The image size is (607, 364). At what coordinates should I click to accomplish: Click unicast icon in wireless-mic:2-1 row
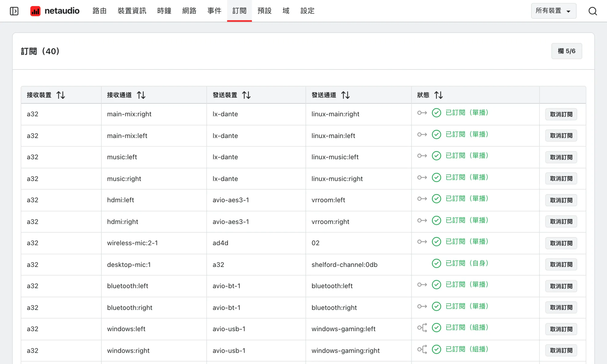(422, 242)
